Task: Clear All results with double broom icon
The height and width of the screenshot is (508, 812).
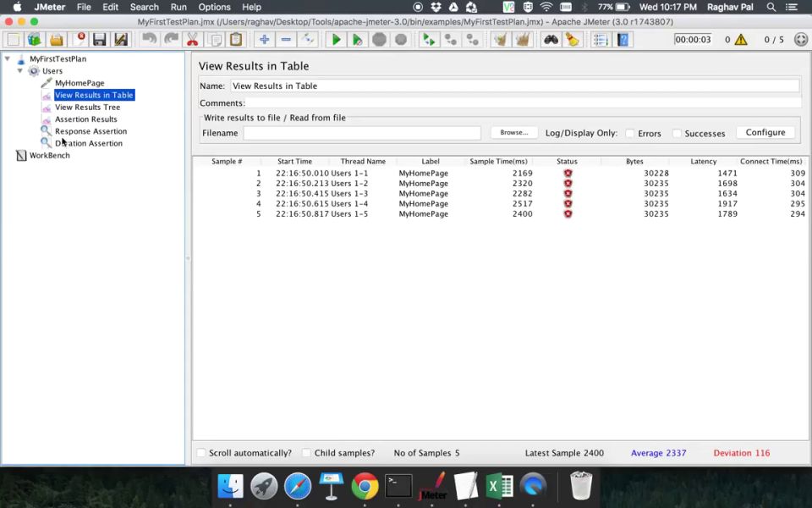Action: pos(522,40)
